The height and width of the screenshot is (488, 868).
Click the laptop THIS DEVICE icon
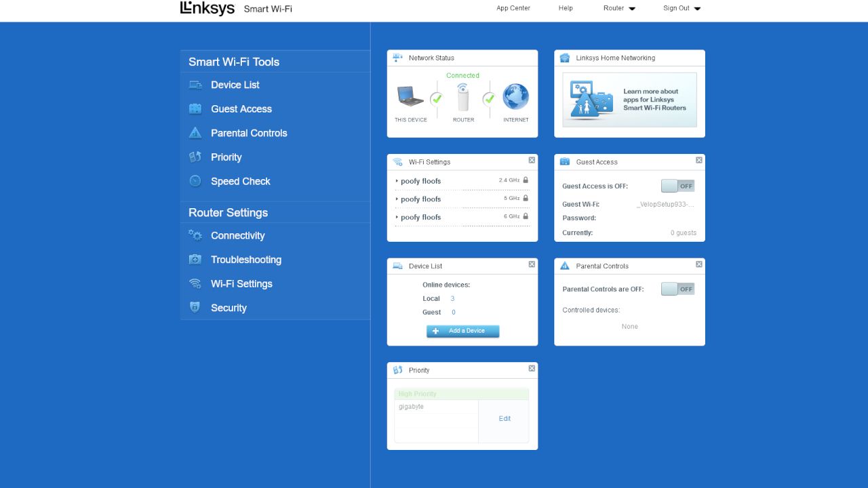410,98
